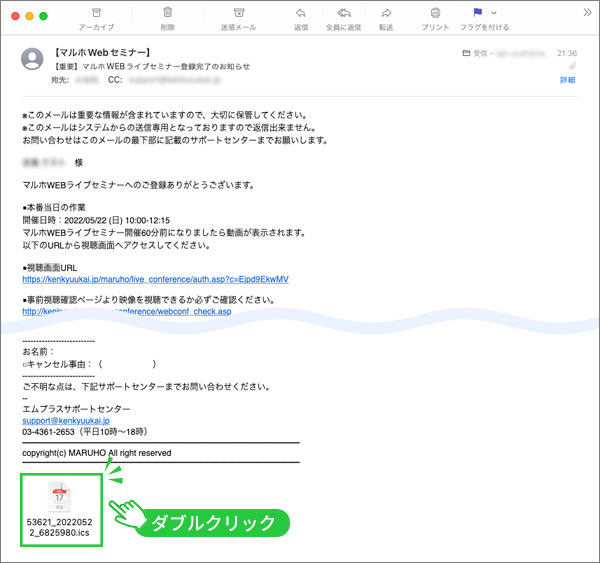The image size is (600, 563).
Task: Click the エムプラスサポートセンター signature line
Action: point(76,409)
